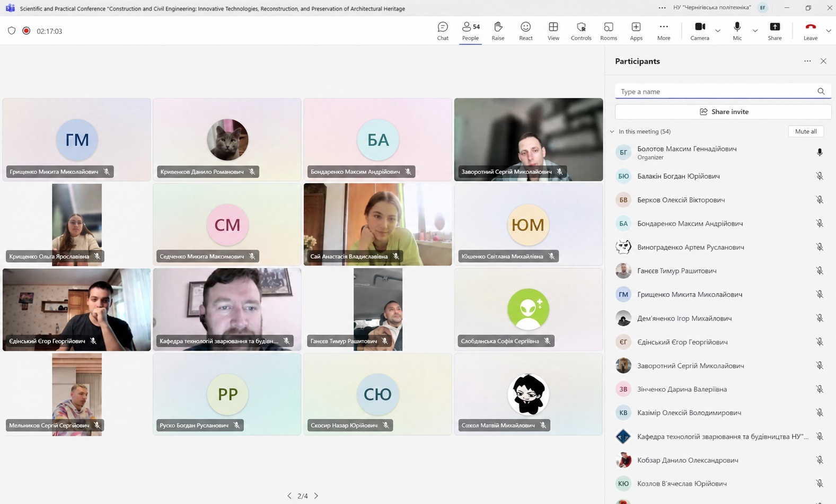This screenshot has height=504, width=836.
Task: Toggle the Camera on or off
Action: click(x=700, y=31)
